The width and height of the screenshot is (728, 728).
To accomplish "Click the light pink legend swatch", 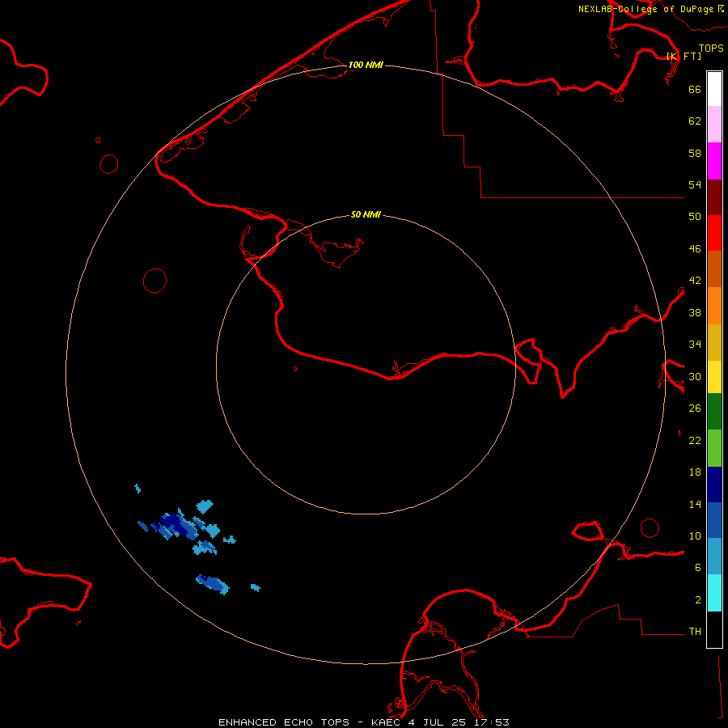I will click(x=714, y=125).
